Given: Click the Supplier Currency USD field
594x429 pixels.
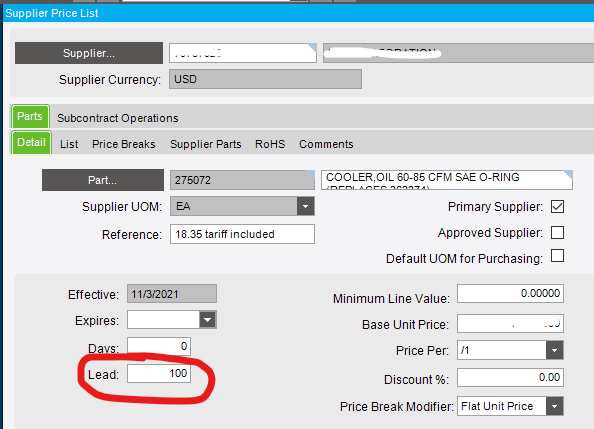Looking at the screenshot, I should click(265, 79).
